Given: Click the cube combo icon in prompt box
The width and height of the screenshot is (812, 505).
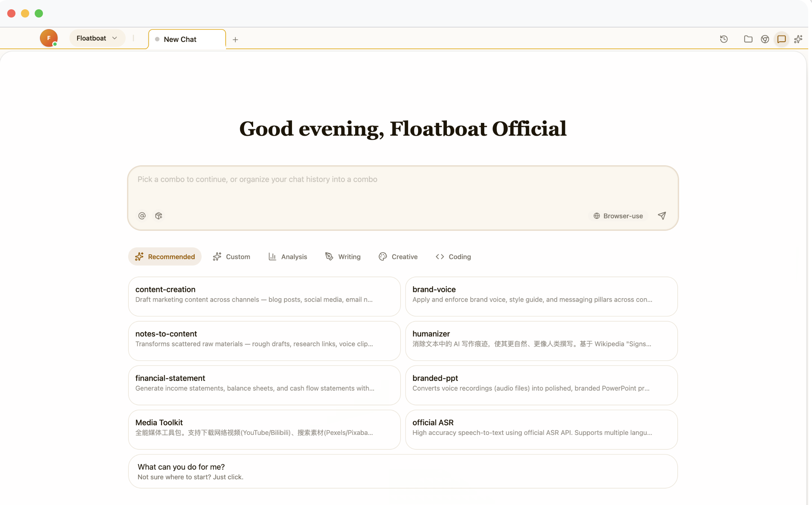Looking at the screenshot, I should coord(159,216).
